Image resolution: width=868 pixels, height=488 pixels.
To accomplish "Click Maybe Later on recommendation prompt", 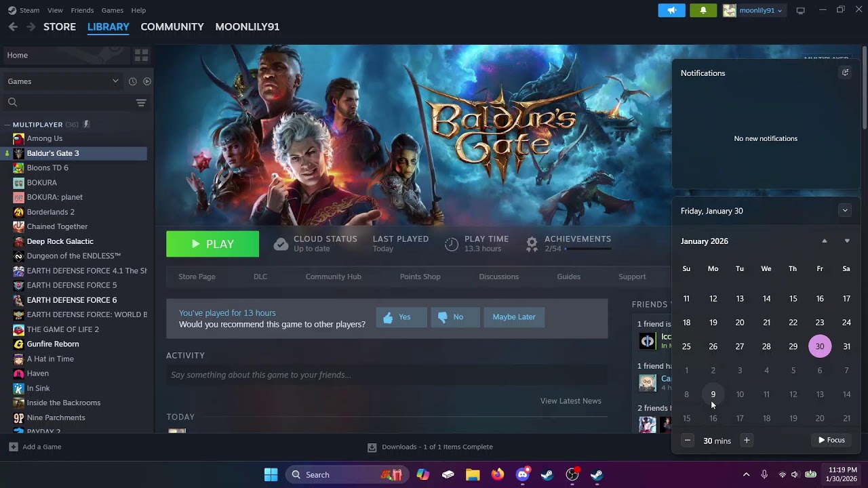I will tap(514, 317).
